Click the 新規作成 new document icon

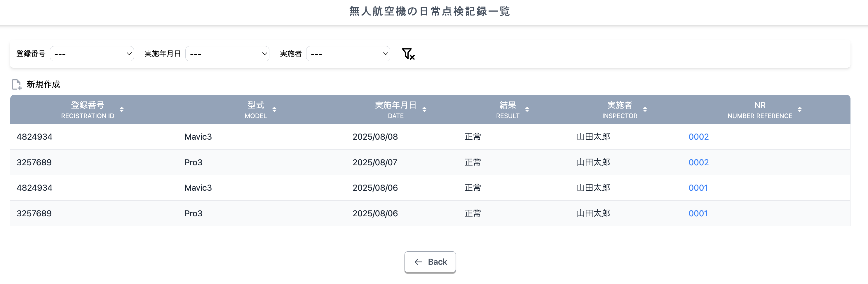[17, 84]
